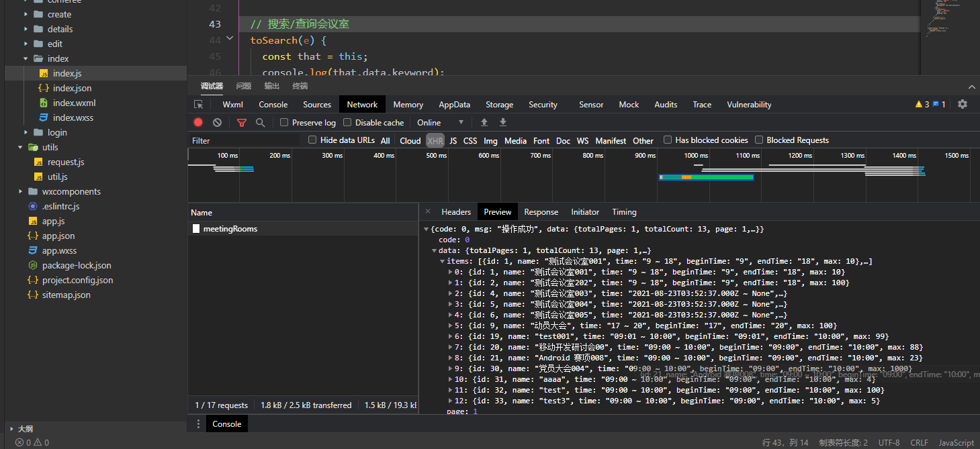Open request.js in utils
Screen dimensions: 980x449
[66, 162]
